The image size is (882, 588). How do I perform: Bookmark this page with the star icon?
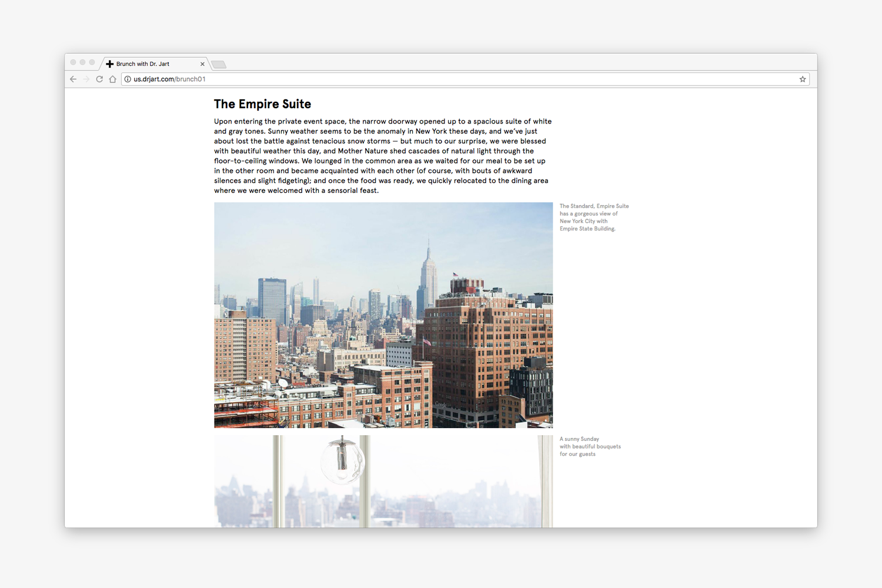coord(803,79)
